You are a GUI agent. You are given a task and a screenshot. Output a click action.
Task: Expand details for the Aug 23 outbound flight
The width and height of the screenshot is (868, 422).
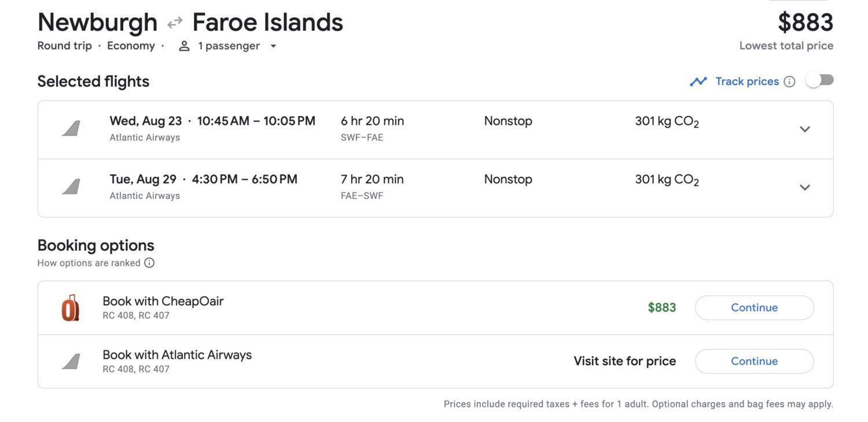click(804, 129)
